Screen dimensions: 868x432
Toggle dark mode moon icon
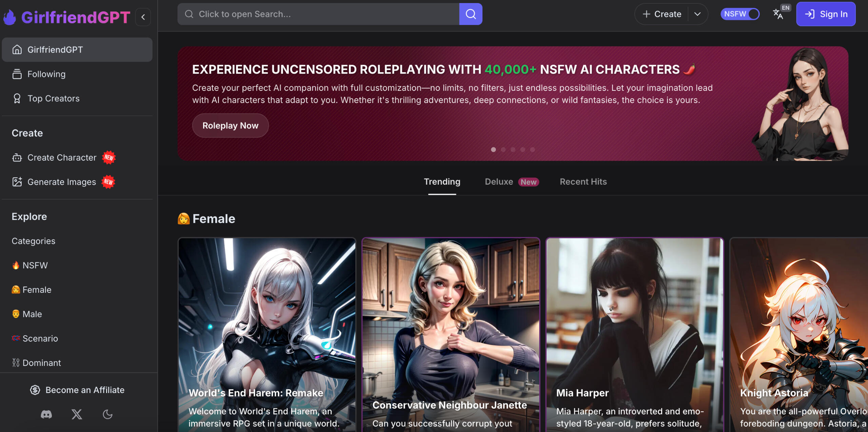coord(107,414)
